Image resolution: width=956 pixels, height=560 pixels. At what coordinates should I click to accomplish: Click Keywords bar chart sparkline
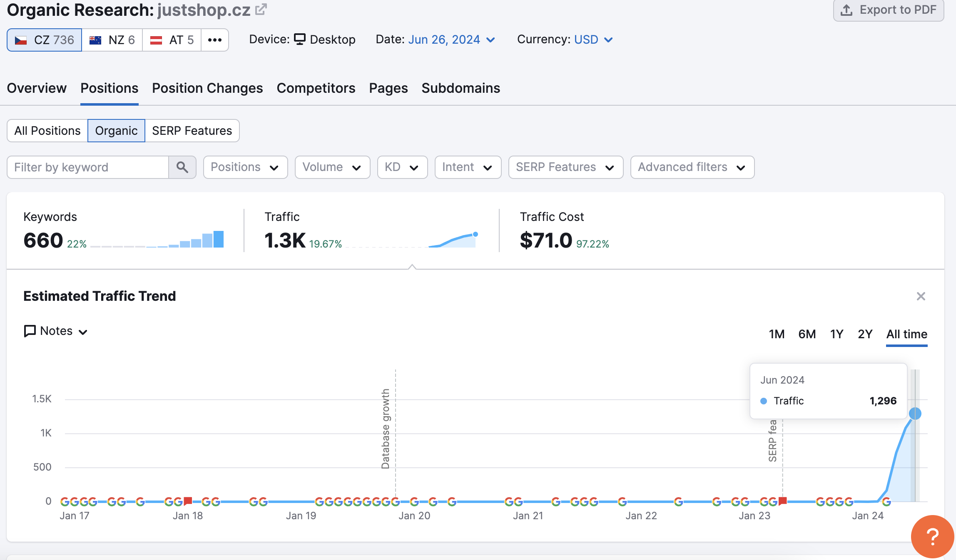pyautogui.click(x=157, y=239)
